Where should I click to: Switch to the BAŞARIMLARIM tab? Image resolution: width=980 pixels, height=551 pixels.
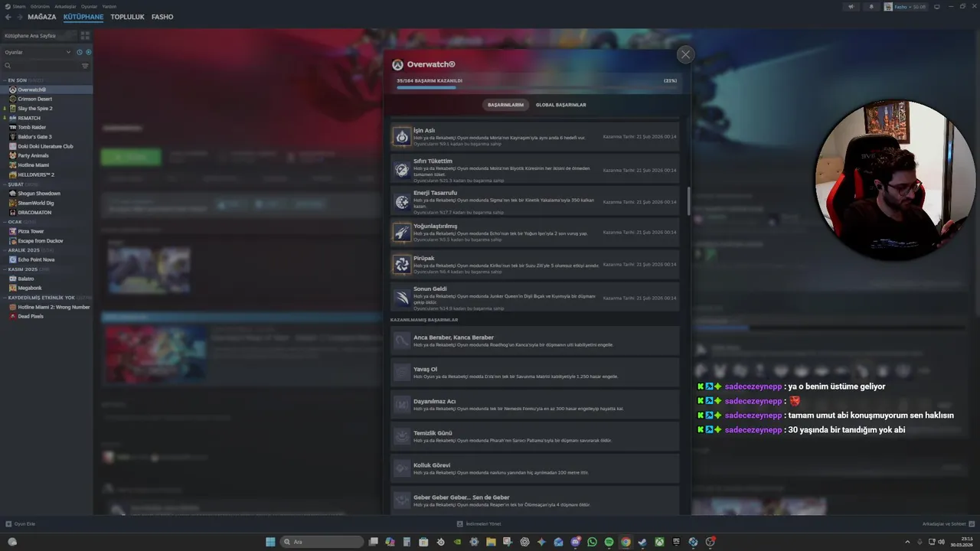(507, 105)
